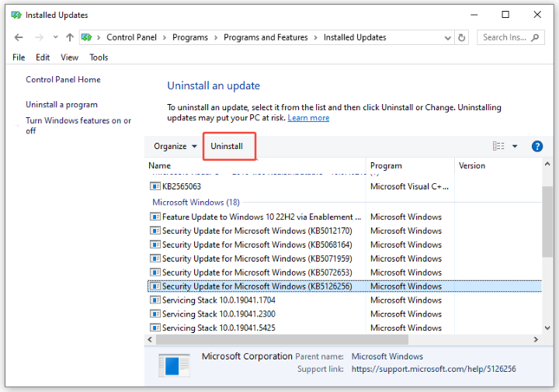Click Microsoft Visual C+... program cell

click(409, 186)
